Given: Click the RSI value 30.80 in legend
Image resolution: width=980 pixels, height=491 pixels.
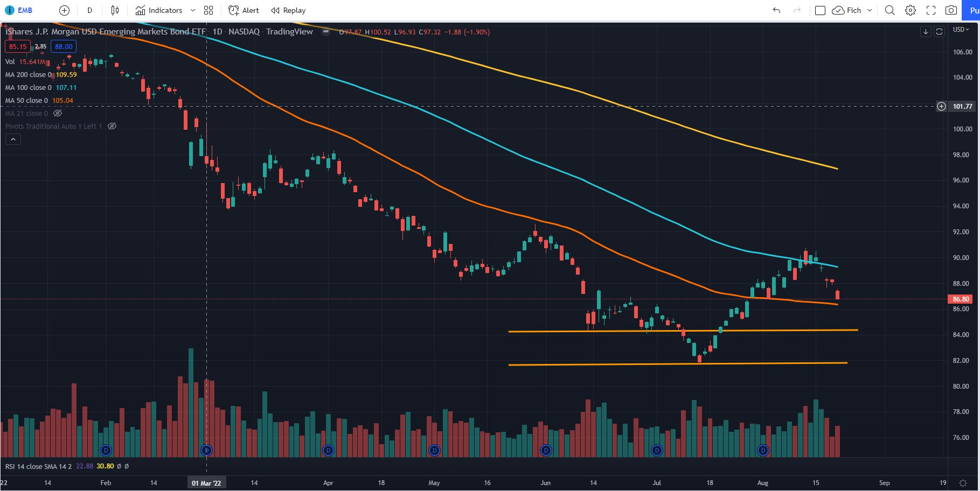Looking at the screenshot, I should tap(105, 467).
